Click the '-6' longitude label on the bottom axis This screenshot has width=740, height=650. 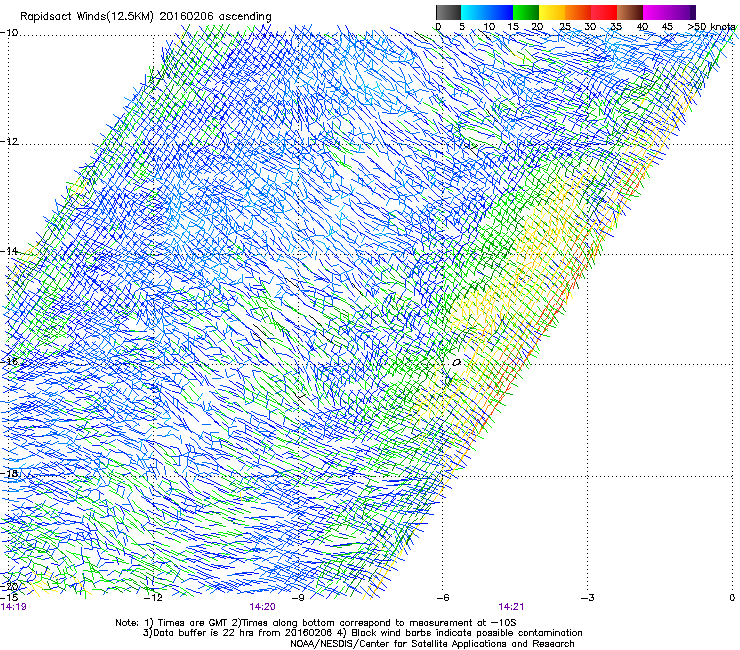(442, 598)
